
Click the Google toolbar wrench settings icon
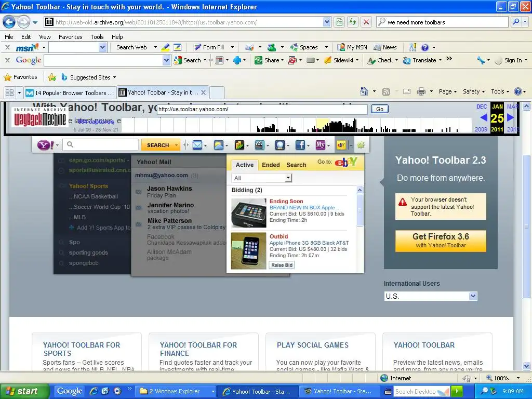481,60
